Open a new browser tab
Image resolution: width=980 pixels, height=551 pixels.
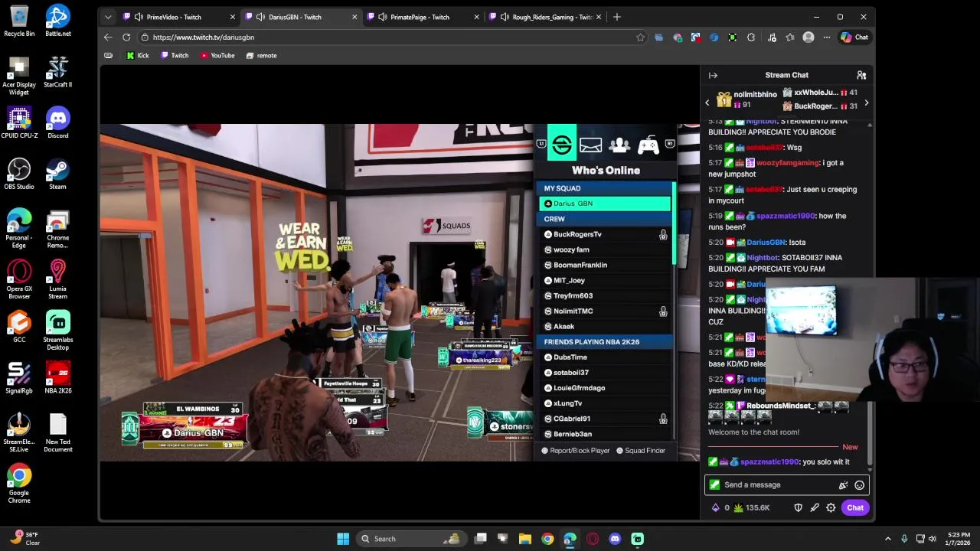616,17
